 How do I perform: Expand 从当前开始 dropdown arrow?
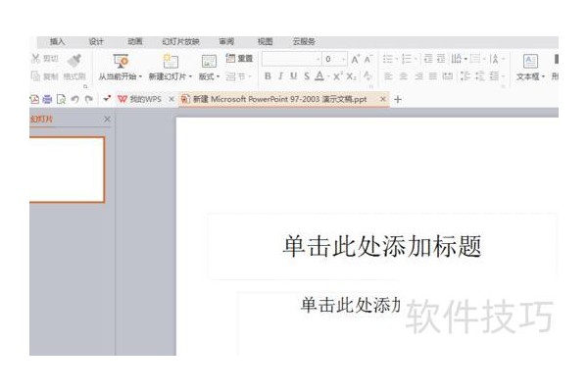(x=140, y=76)
